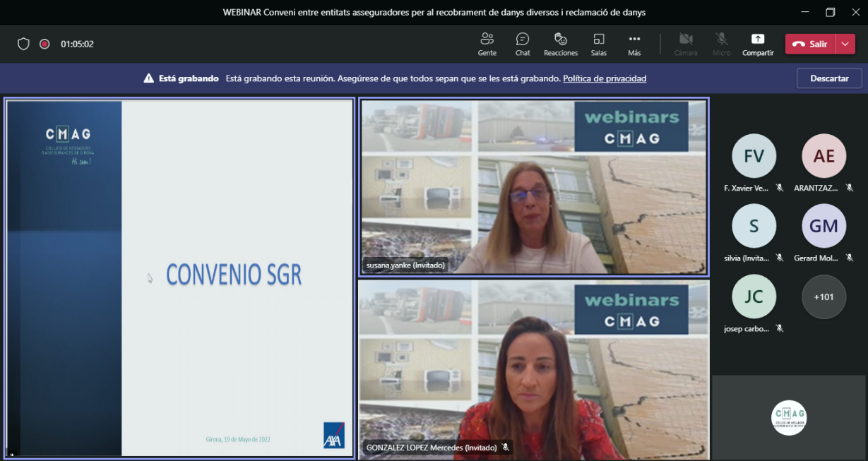Leave the meeting with Salir
Viewport: 868px width, 461px height.
click(810, 44)
